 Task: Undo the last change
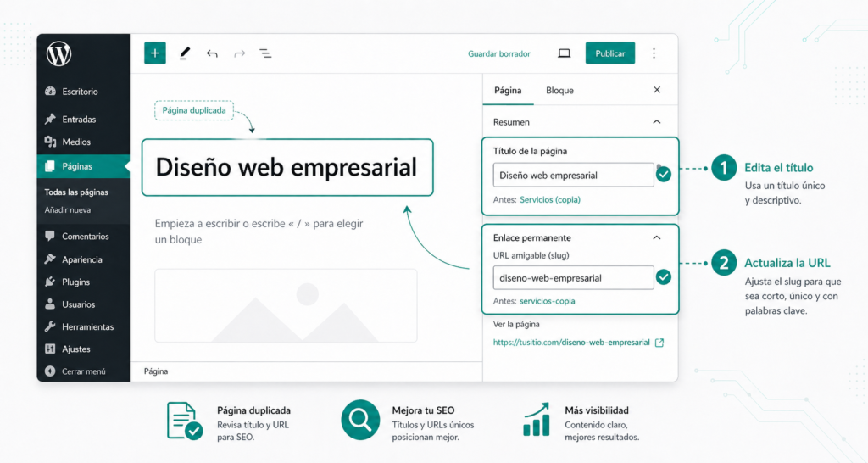point(212,53)
